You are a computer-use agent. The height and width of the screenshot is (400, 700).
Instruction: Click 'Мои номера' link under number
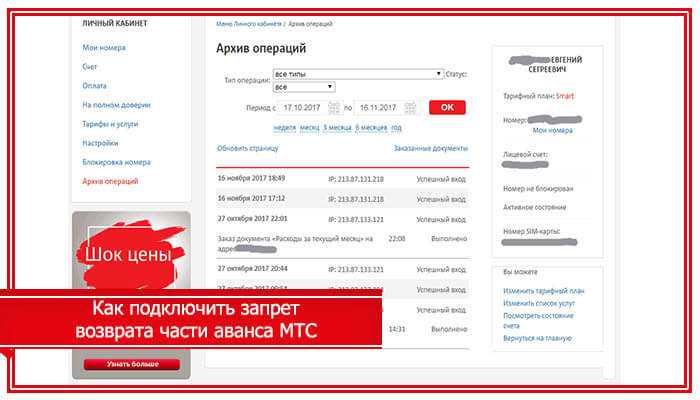click(x=553, y=130)
